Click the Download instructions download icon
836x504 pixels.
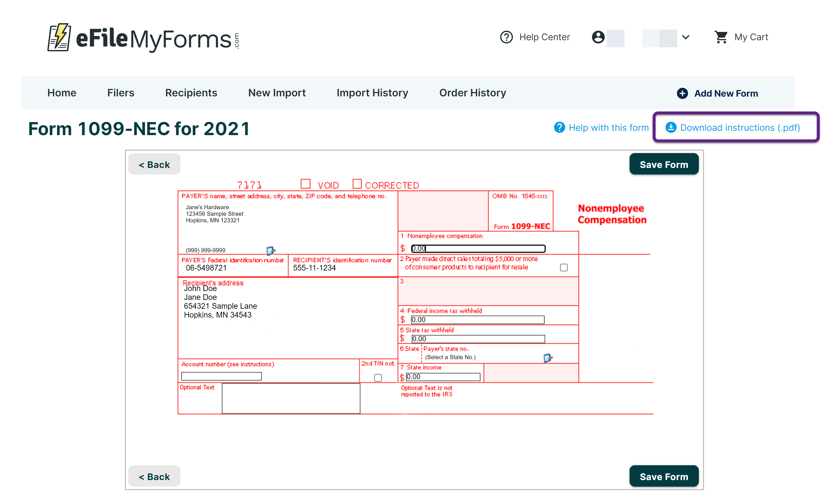(x=671, y=127)
